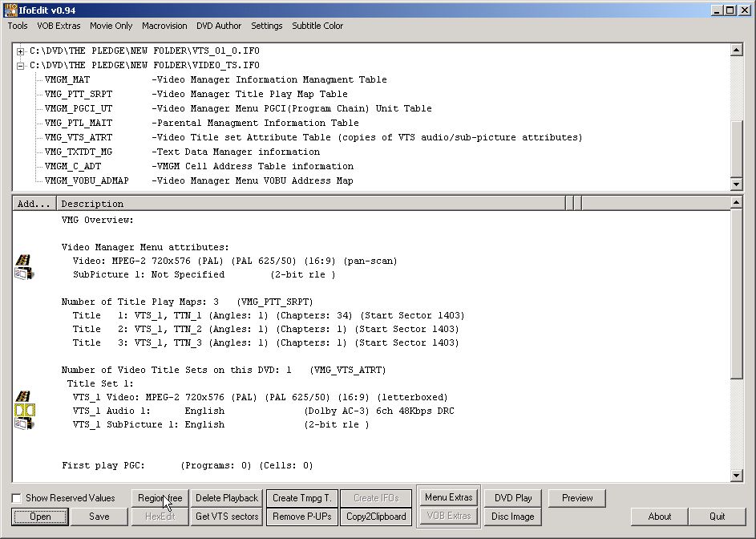Click the Description column header
The height and width of the screenshot is (539, 756).
311,204
